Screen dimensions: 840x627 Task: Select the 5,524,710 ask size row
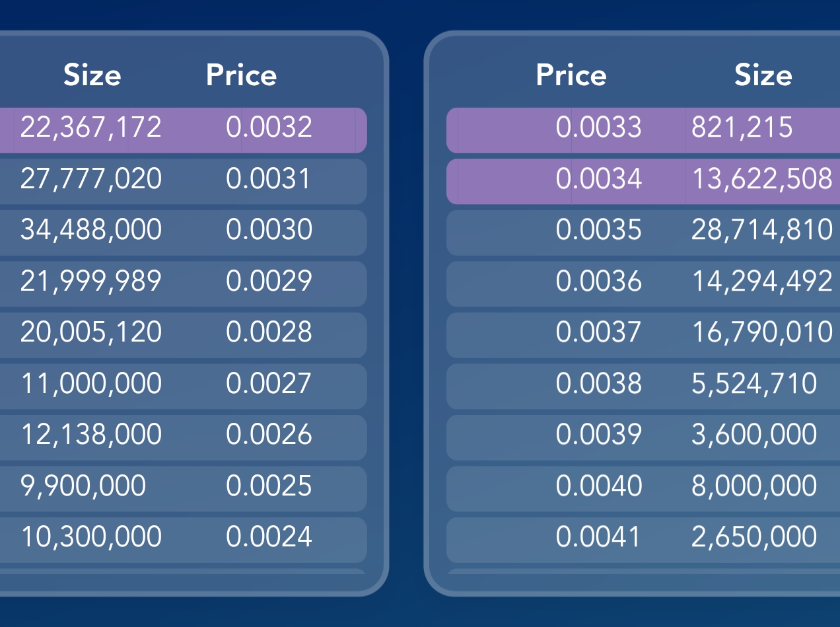click(643, 386)
